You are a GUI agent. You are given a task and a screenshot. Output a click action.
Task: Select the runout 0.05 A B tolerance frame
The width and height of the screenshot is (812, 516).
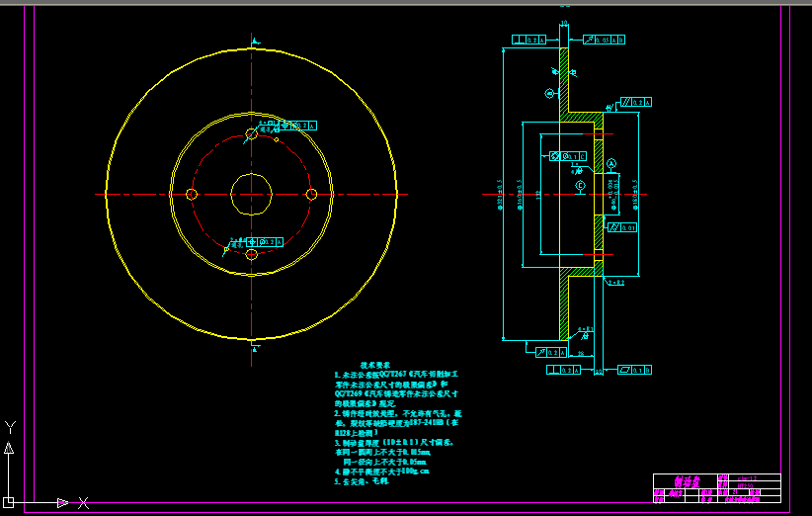point(604,40)
